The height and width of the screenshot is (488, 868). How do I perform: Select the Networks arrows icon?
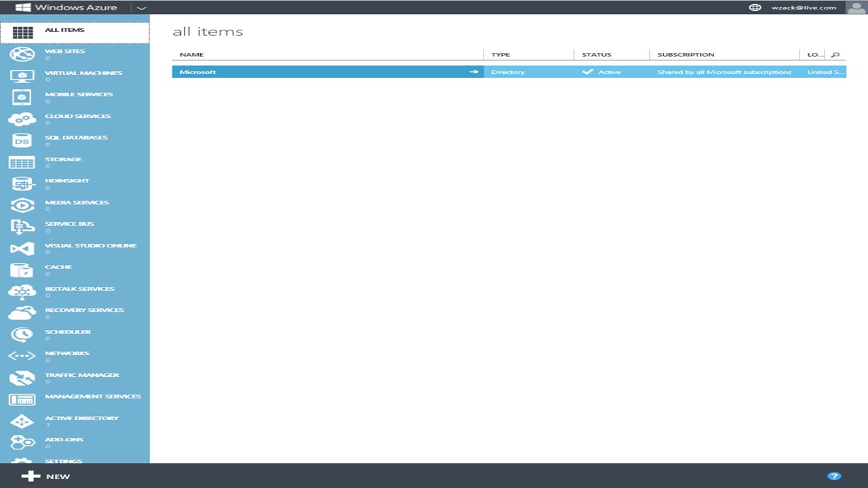(22, 357)
